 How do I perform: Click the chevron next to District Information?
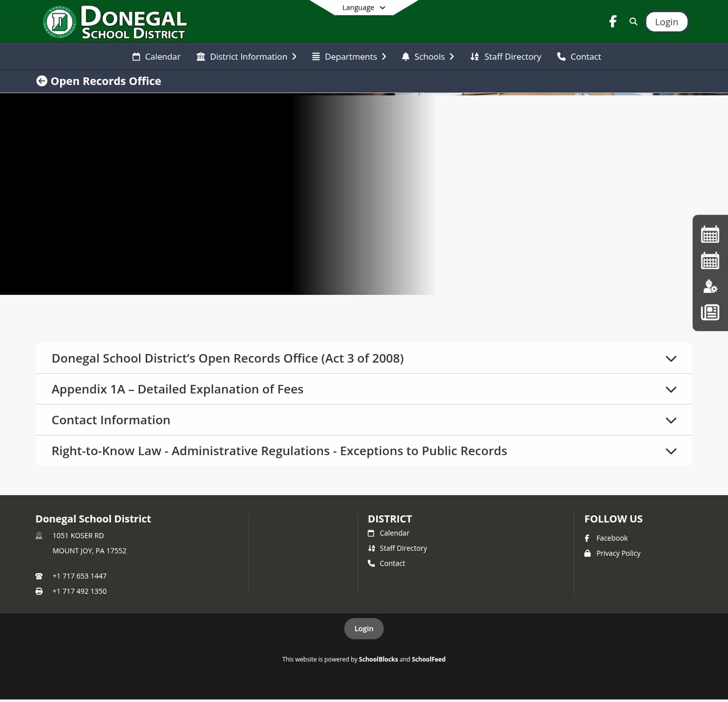(294, 57)
